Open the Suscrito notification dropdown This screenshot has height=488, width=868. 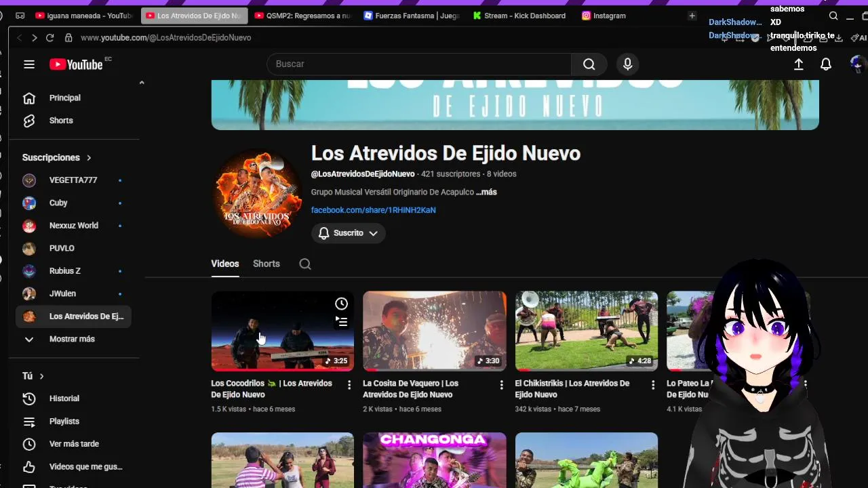[349, 233]
